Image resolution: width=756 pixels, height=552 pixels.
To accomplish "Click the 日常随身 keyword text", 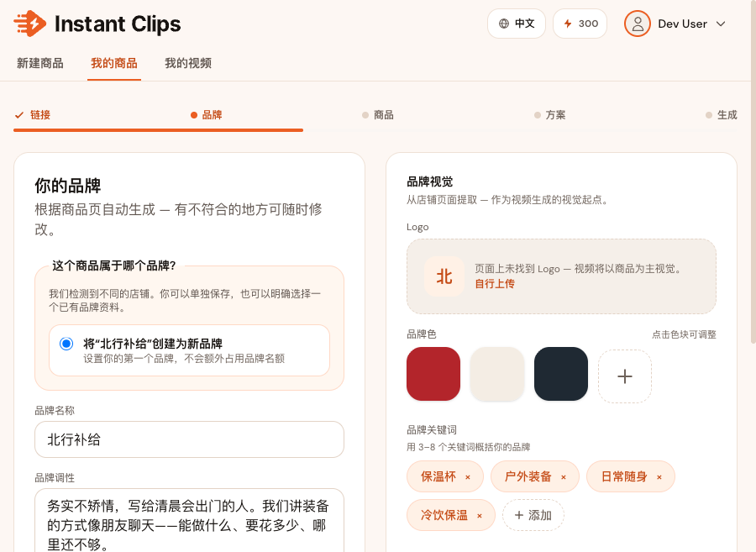I will pyautogui.click(x=624, y=476).
